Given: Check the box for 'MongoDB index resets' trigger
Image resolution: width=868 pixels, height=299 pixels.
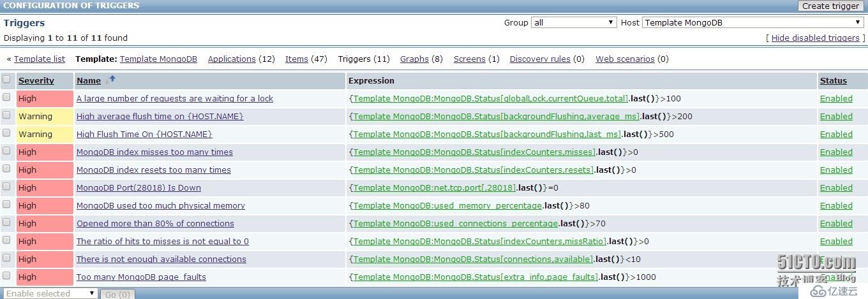Looking at the screenshot, I should tap(6, 169).
